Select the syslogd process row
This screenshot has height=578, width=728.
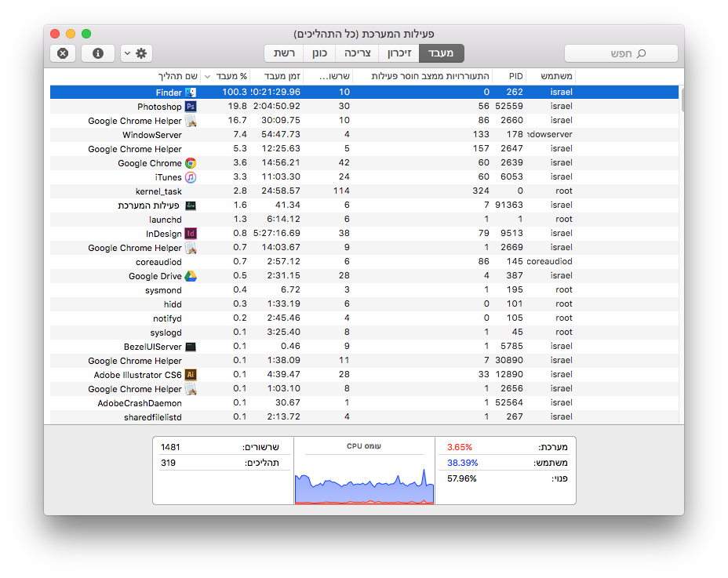click(364, 333)
